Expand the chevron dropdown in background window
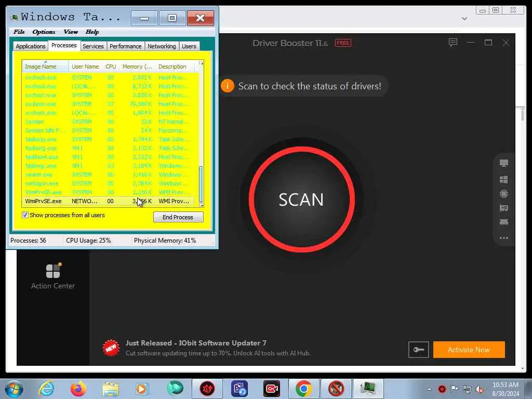Viewport: 532px width, 399px height. pyautogui.click(x=464, y=19)
